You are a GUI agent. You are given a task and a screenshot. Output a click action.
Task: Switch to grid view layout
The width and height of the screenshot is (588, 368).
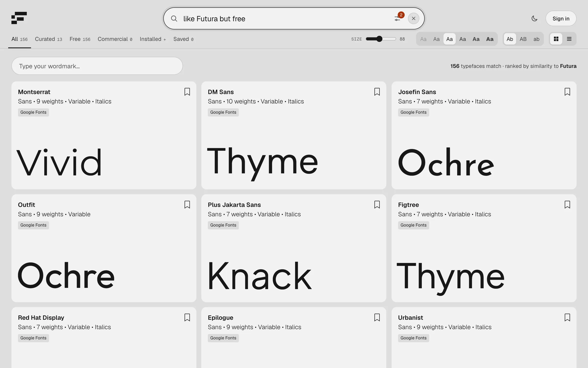556,39
